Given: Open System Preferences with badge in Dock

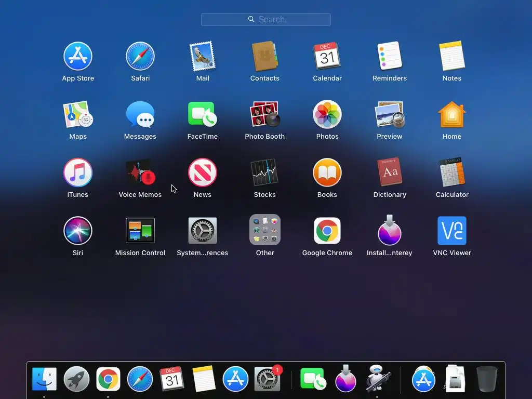Looking at the screenshot, I should pyautogui.click(x=268, y=379).
